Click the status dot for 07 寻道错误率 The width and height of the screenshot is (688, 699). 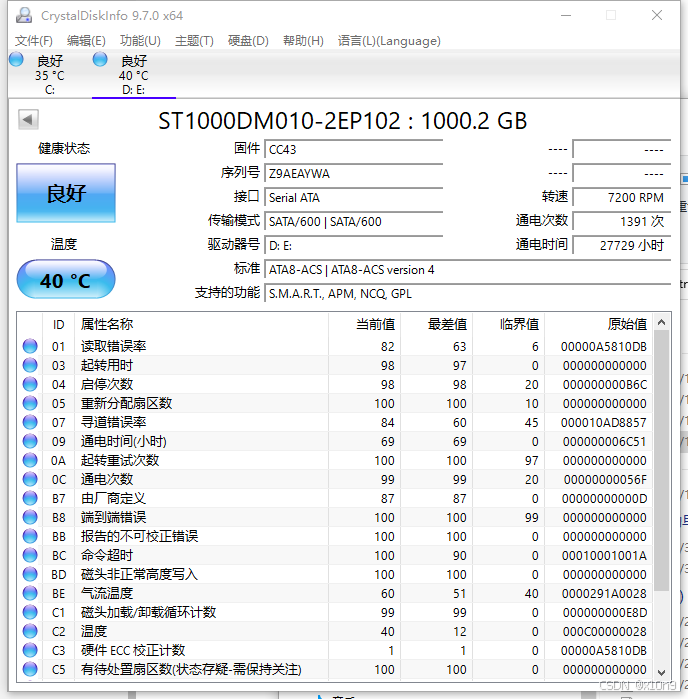click(x=30, y=422)
